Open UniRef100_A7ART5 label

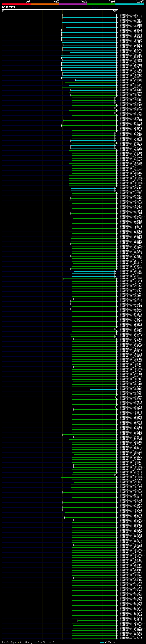tap(131, 547)
